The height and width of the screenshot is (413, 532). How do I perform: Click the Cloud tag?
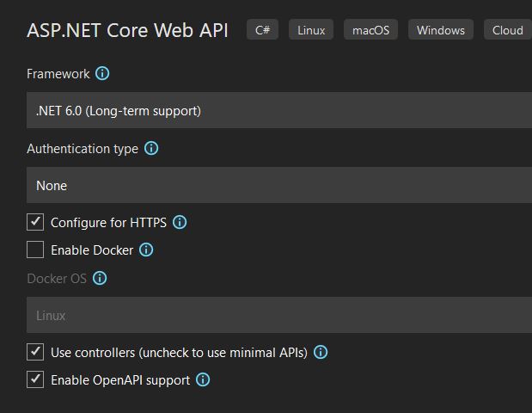point(508,30)
